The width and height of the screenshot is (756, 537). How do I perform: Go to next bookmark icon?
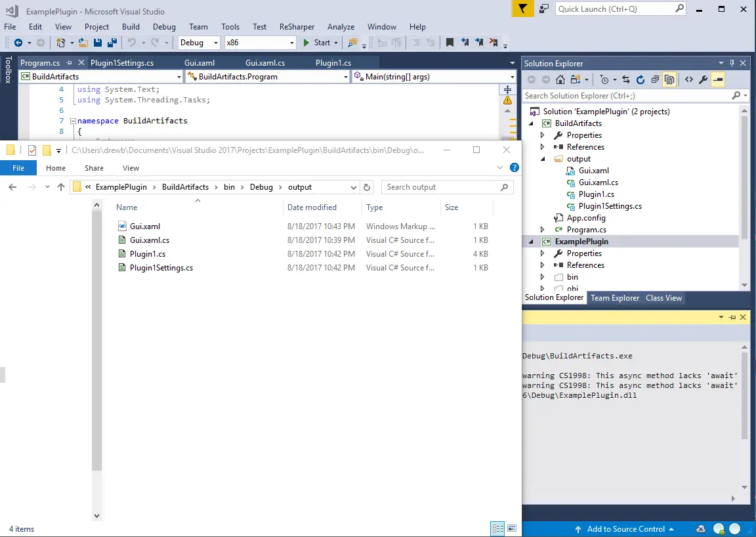479,43
